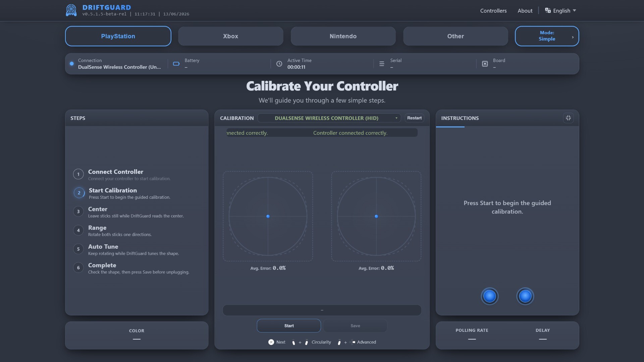The height and width of the screenshot is (362, 644).
Task: Click the Serial list icon
Action: pyautogui.click(x=382, y=64)
